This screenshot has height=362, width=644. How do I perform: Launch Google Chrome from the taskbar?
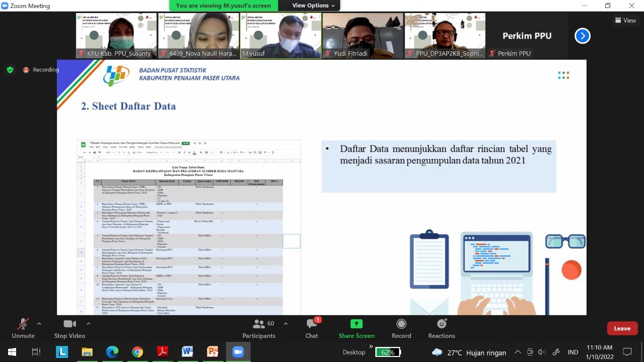137,352
